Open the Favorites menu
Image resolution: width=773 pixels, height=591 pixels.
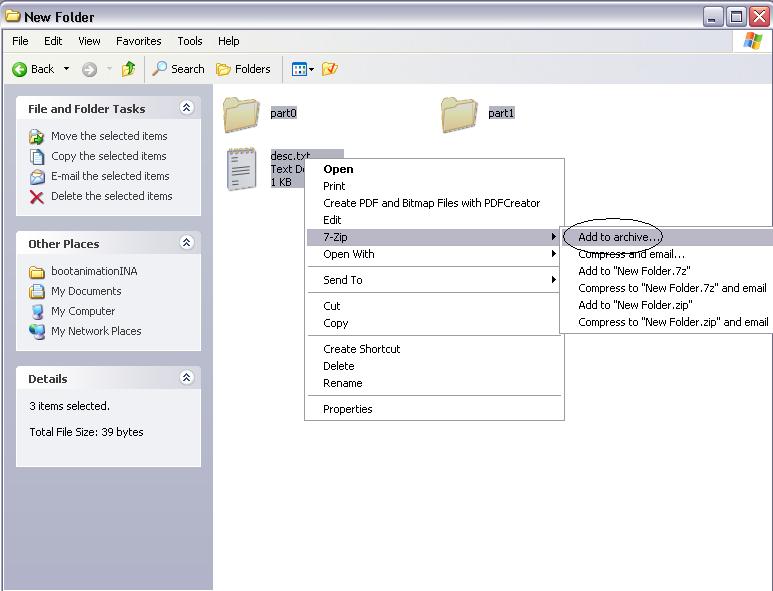click(x=139, y=41)
